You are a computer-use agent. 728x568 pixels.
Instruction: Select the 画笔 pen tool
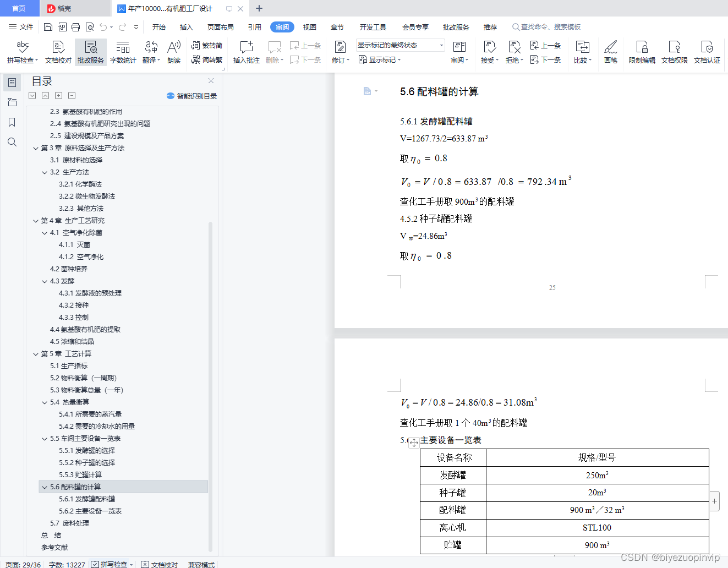[611, 52]
